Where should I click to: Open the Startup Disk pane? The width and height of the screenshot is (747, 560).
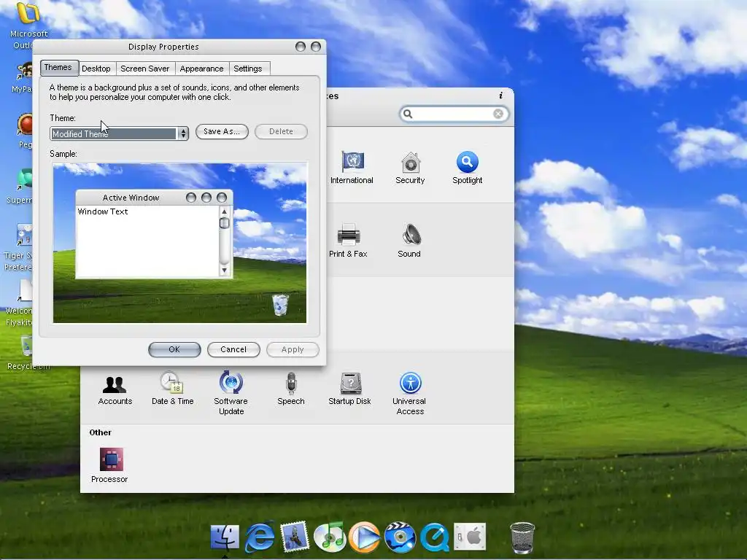click(350, 388)
